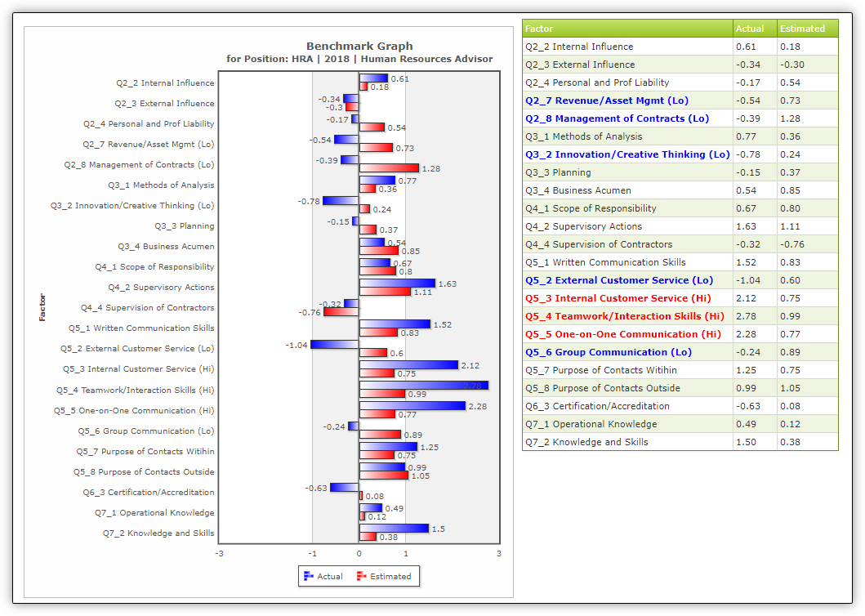865x616 pixels.
Task: Click the 1.63 Actual value in table
Action: point(746,226)
